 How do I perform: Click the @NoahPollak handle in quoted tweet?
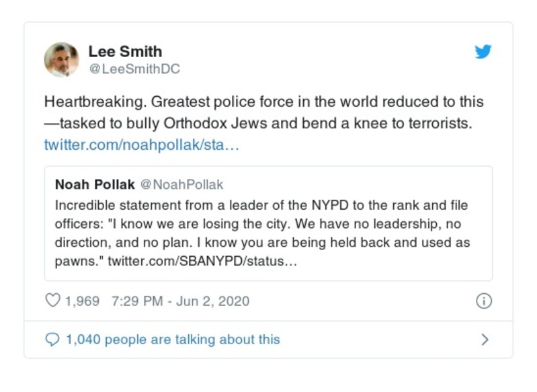tap(181, 184)
